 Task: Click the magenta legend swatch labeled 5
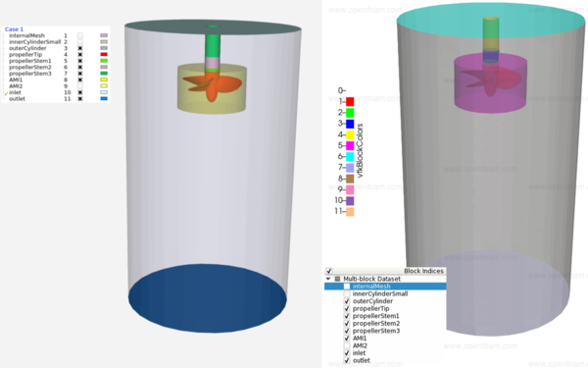(x=350, y=145)
